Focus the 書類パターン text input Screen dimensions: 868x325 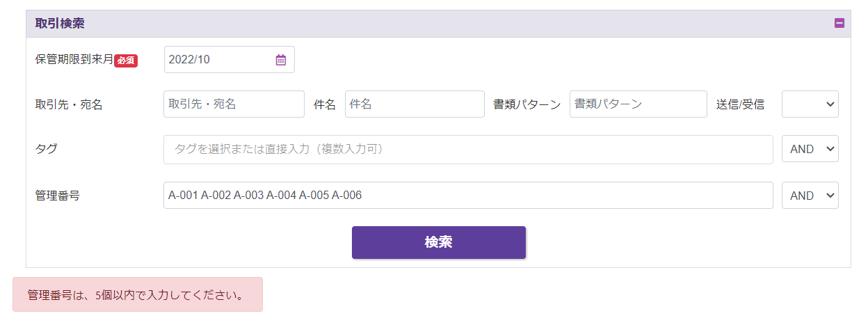point(638,104)
